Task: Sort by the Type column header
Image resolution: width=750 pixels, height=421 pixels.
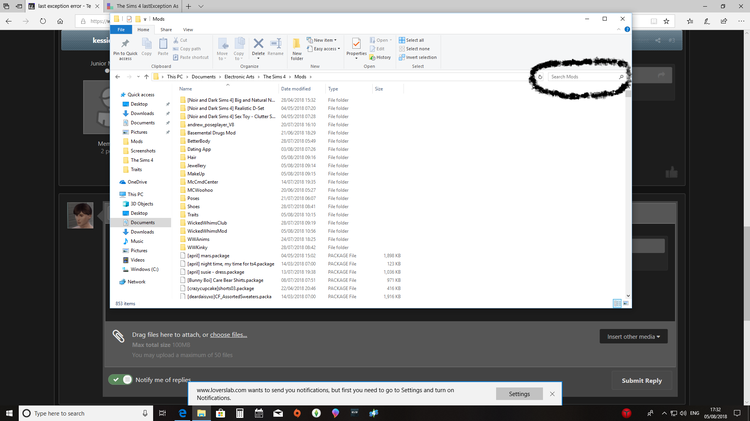Action: 333,89
